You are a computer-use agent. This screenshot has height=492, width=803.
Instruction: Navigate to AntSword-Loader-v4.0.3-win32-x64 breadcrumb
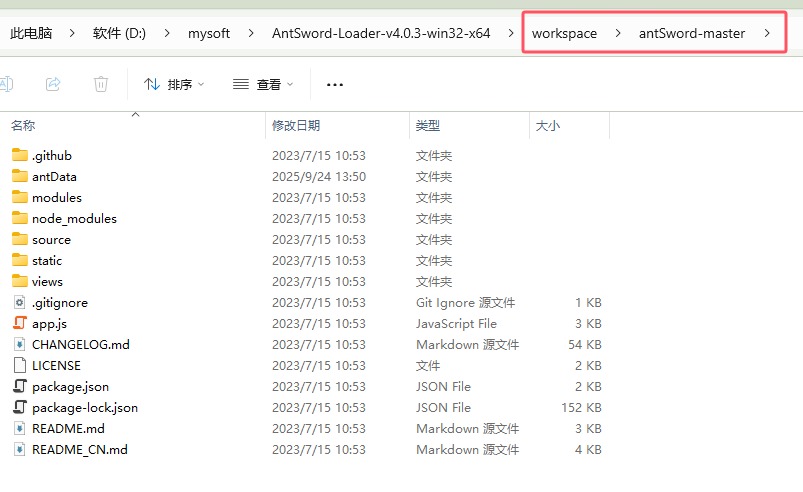(x=381, y=33)
